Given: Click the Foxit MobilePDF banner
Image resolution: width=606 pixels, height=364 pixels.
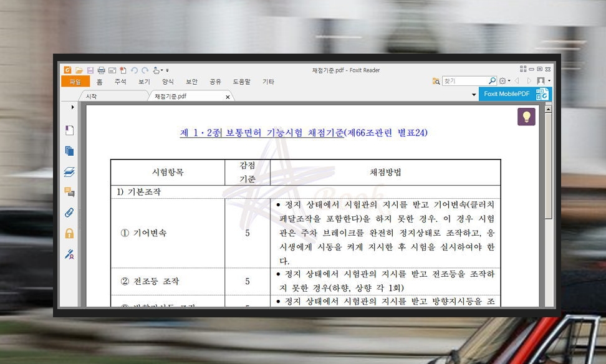Looking at the screenshot, I should [x=515, y=94].
